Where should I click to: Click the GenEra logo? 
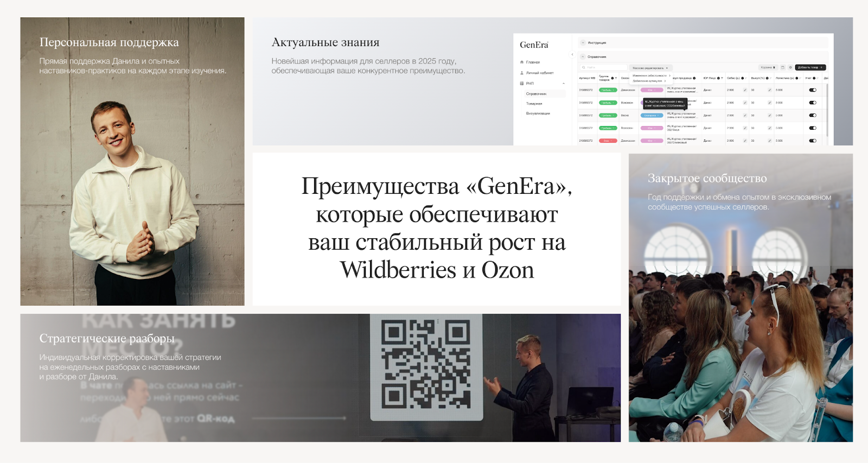coord(534,45)
